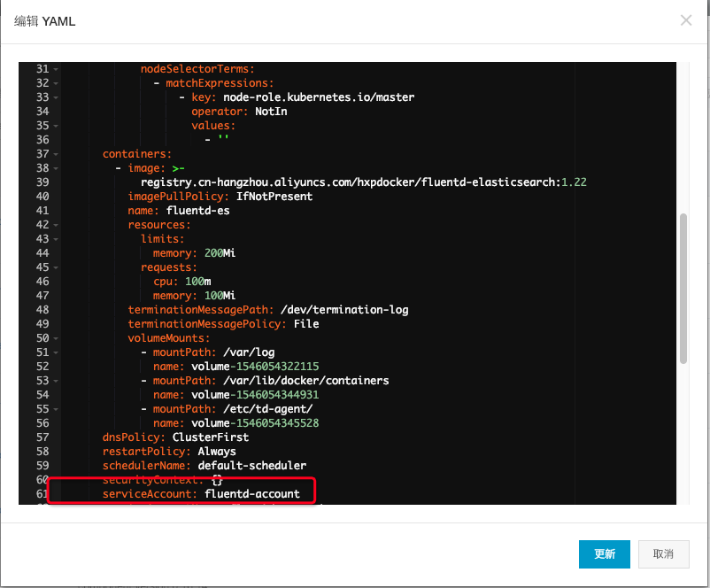
Task: Click the '1.22' image tag
Action: tap(574, 182)
